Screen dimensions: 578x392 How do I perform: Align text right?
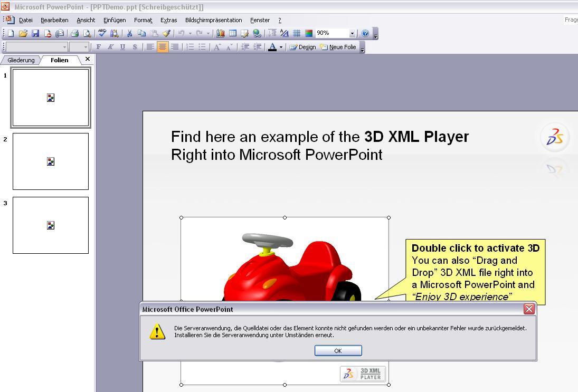174,47
